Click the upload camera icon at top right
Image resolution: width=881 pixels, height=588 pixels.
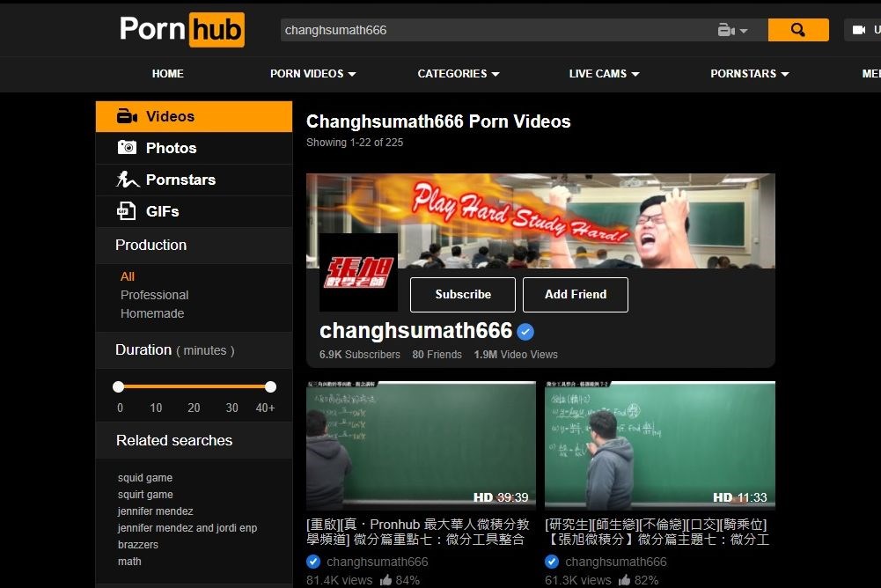858,30
